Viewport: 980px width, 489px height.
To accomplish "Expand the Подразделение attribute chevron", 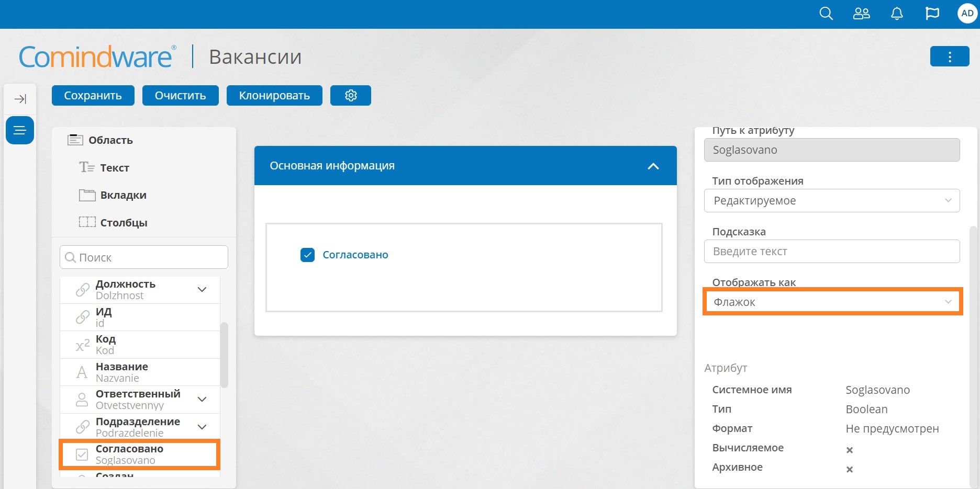I will (202, 427).
